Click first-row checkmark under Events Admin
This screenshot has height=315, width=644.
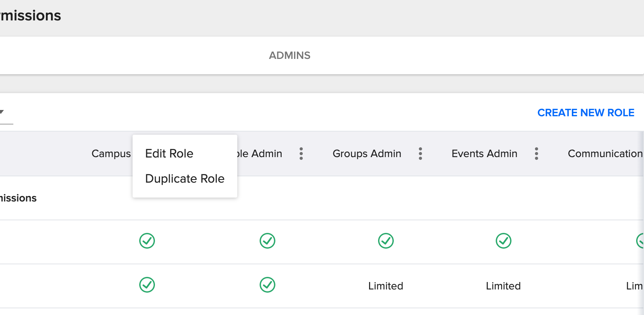503,241
